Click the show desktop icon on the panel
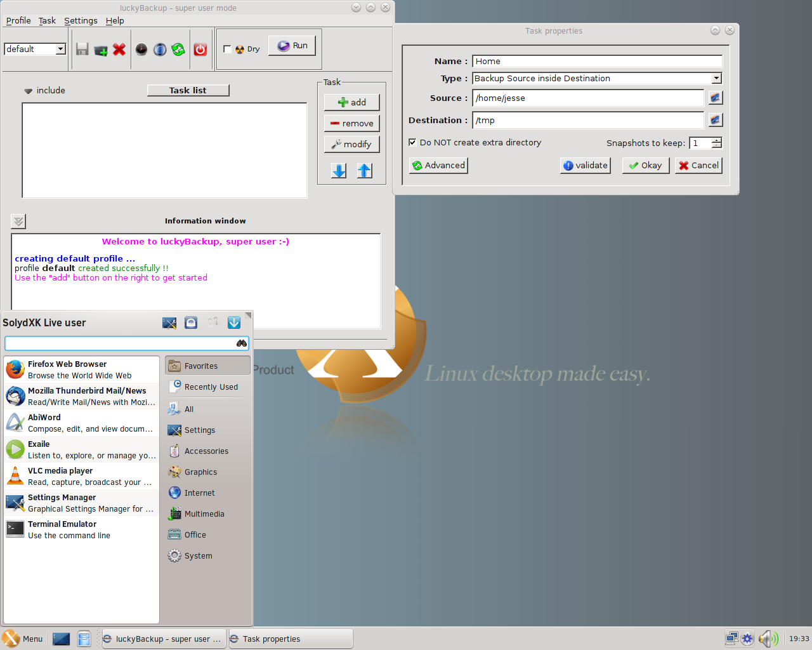812x650 pixels. (x=62, y=639)
